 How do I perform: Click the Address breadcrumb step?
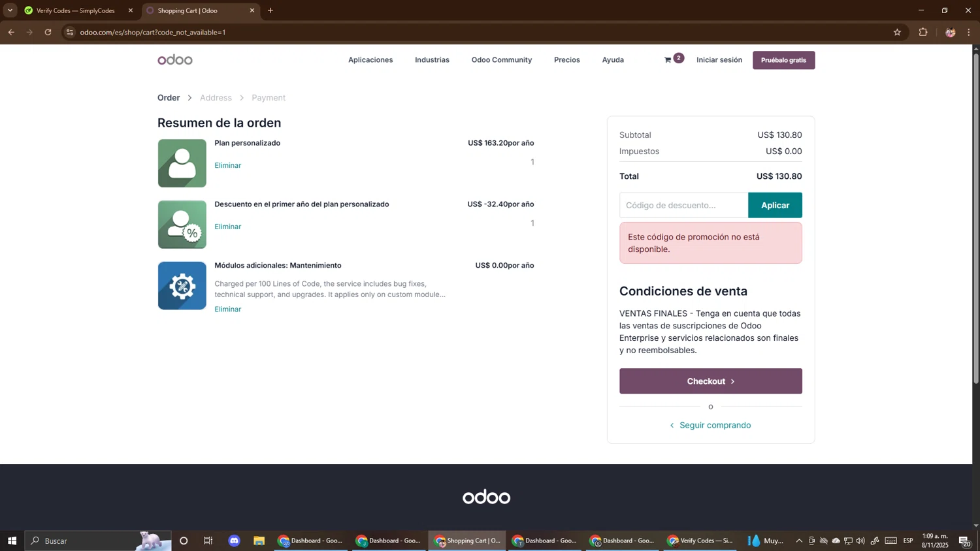[216, 98]
